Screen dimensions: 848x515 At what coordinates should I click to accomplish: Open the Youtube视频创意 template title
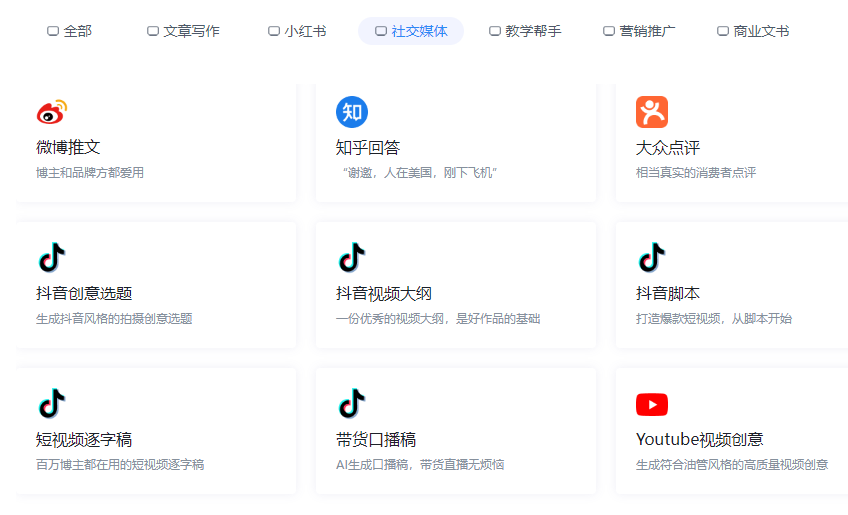pyautogui.click(x=700, y=439)
